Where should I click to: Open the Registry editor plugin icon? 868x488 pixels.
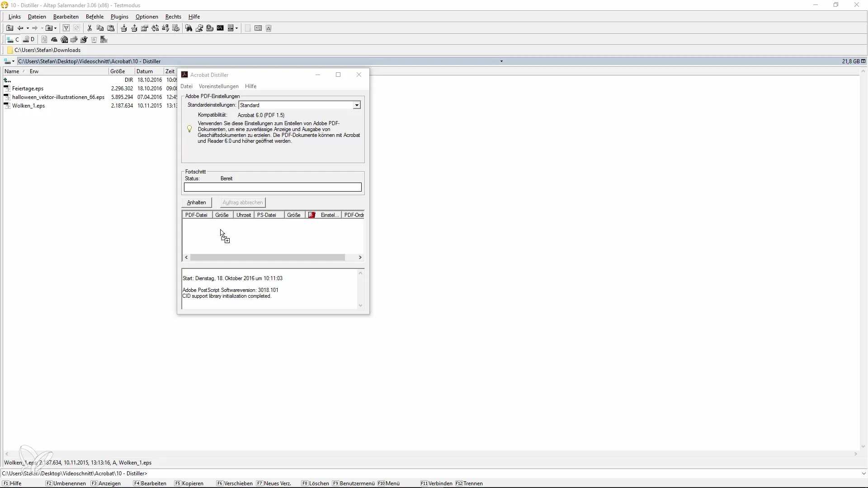(x=84, y=40)
